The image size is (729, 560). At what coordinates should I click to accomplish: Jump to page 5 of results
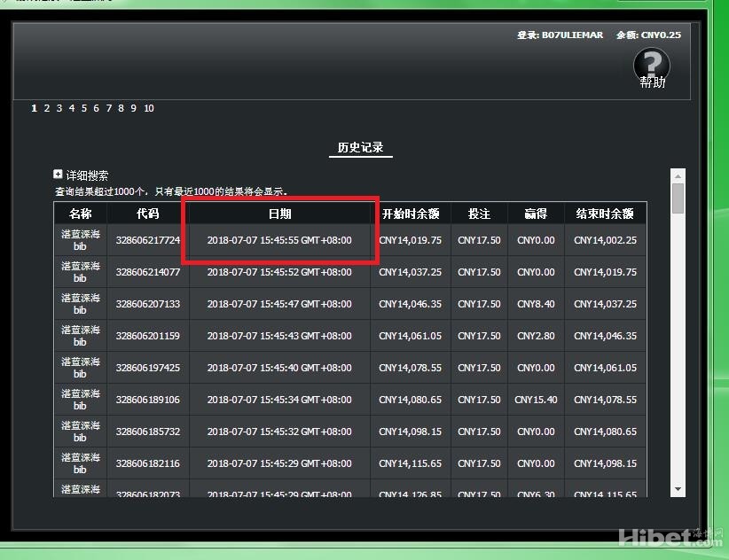pos(84,108)
